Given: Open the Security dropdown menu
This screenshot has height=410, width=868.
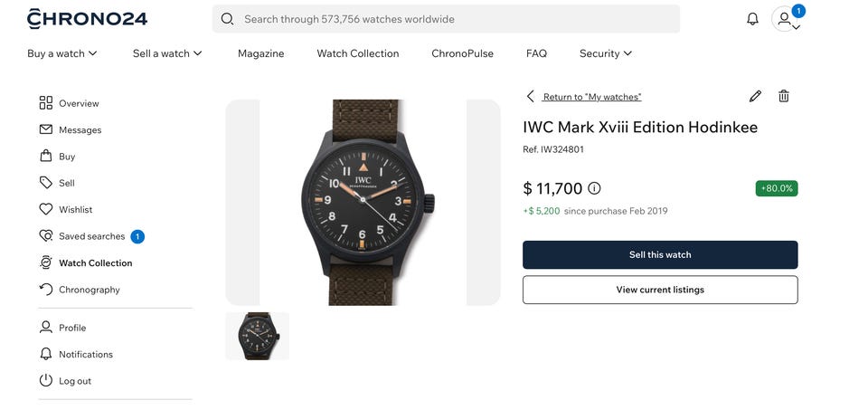Looking at the screenshot, I should pyautogui.click(x=606, y=53).
